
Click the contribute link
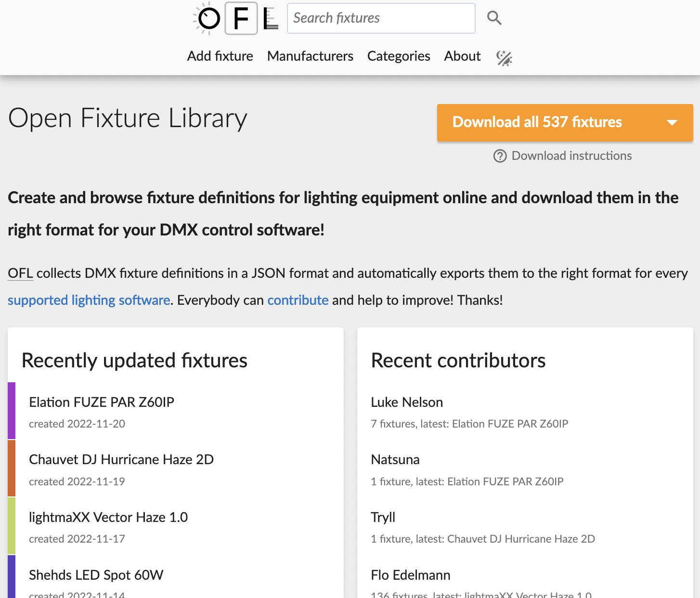pyautogui.click(x=298, y=300)
